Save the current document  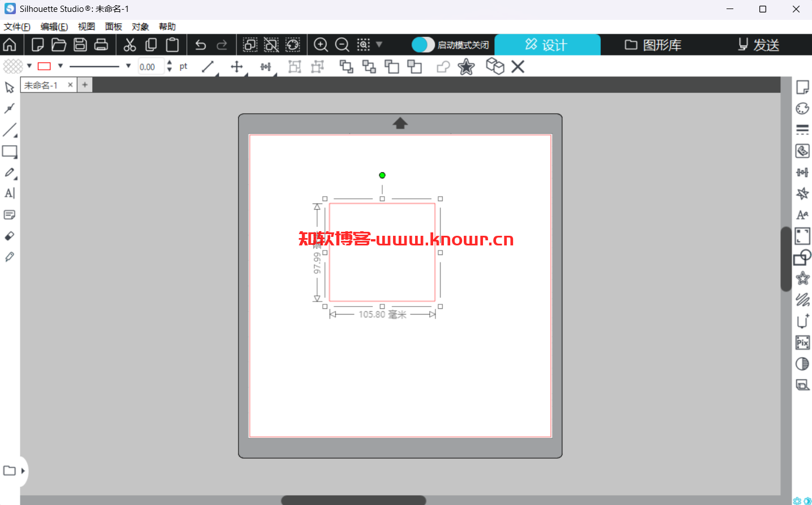(80, 45)
